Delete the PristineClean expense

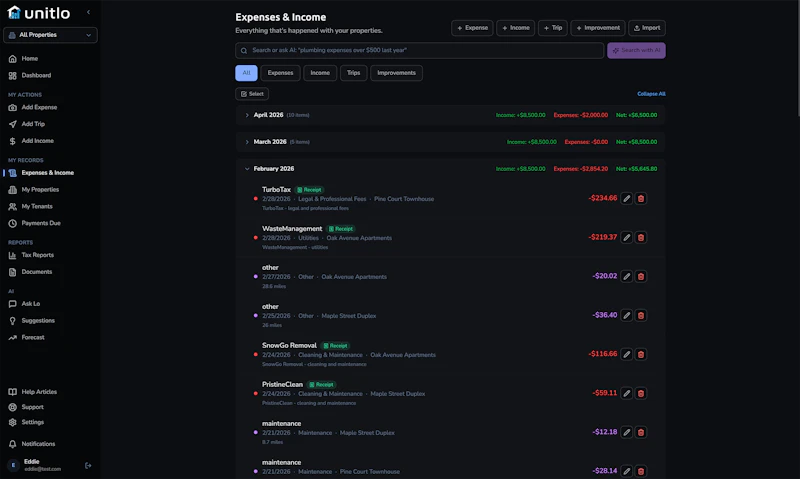coord(641,393)
